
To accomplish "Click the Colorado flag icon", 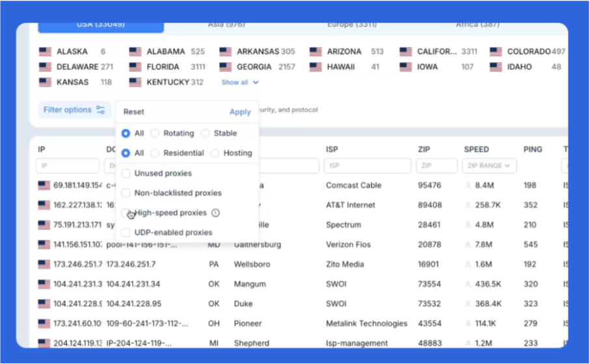I will [x=496, y=51].
